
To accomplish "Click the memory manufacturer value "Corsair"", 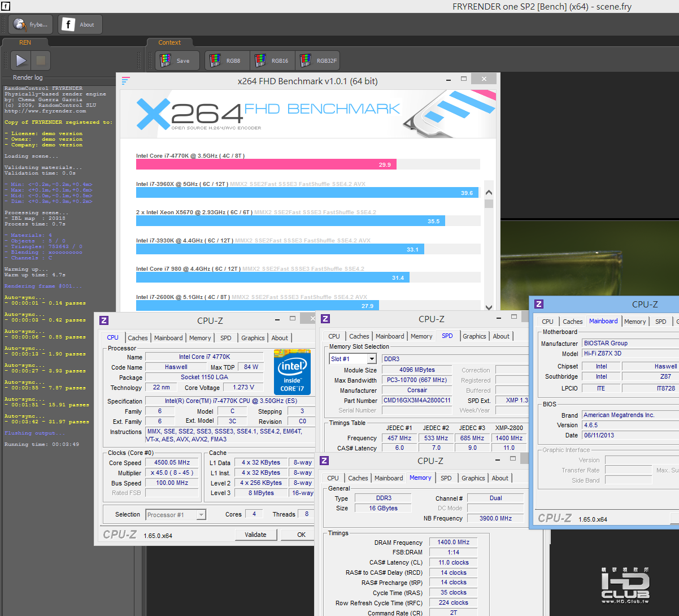I will coord(417,390).
